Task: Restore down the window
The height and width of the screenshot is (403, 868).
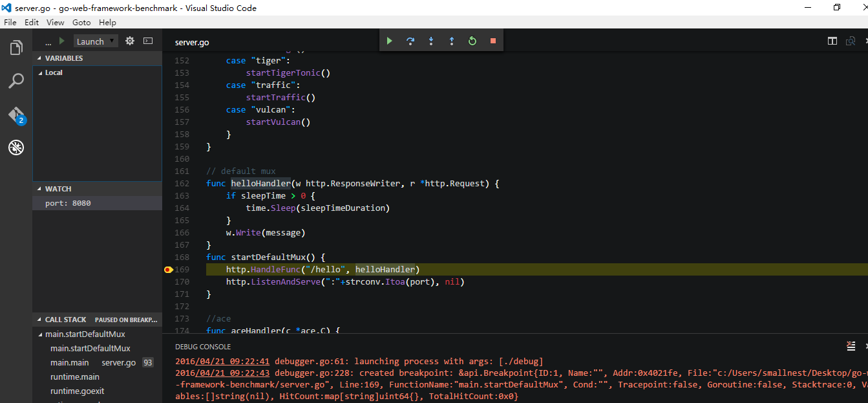Action: pyautogui.click(x=837, y=8)
